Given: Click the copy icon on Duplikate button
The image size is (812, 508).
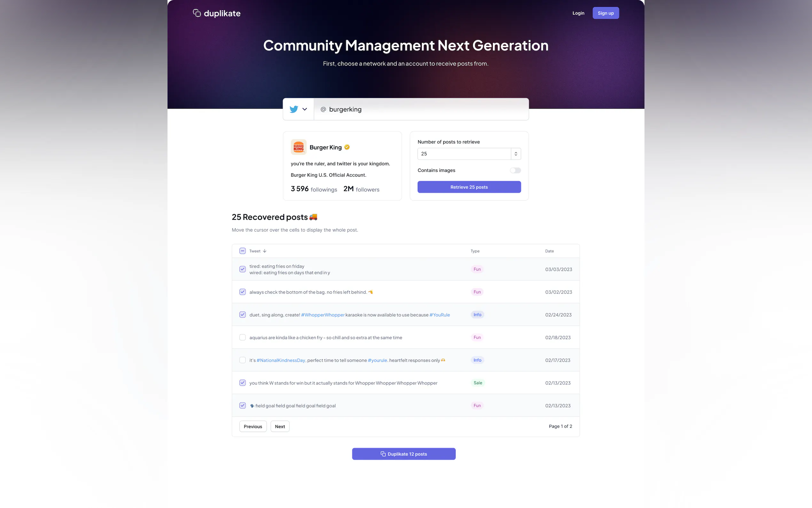Looking at the screenshot, I should tap(383, 454).
